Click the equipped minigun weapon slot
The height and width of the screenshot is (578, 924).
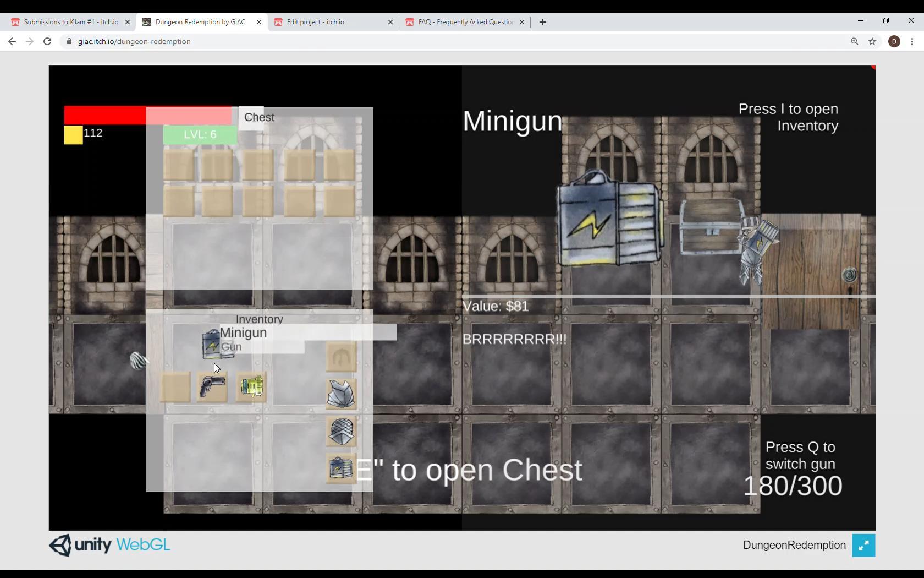tap(341, 468)
